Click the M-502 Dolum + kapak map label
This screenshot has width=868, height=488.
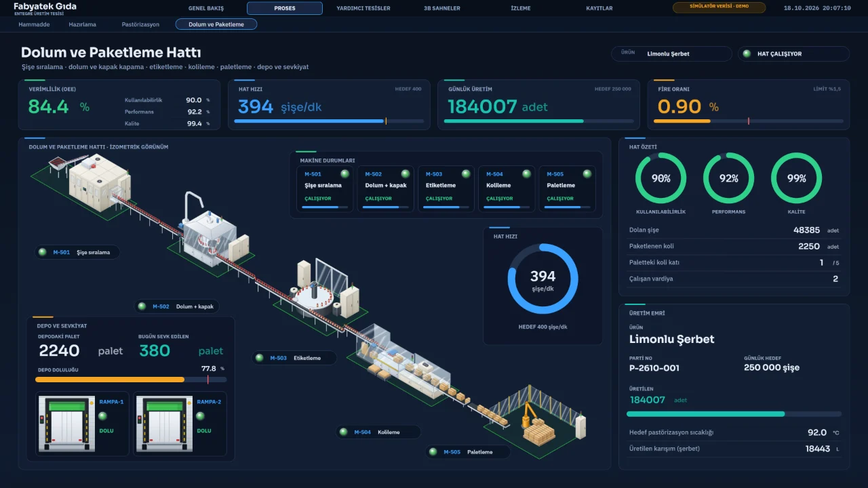(177, 306)
